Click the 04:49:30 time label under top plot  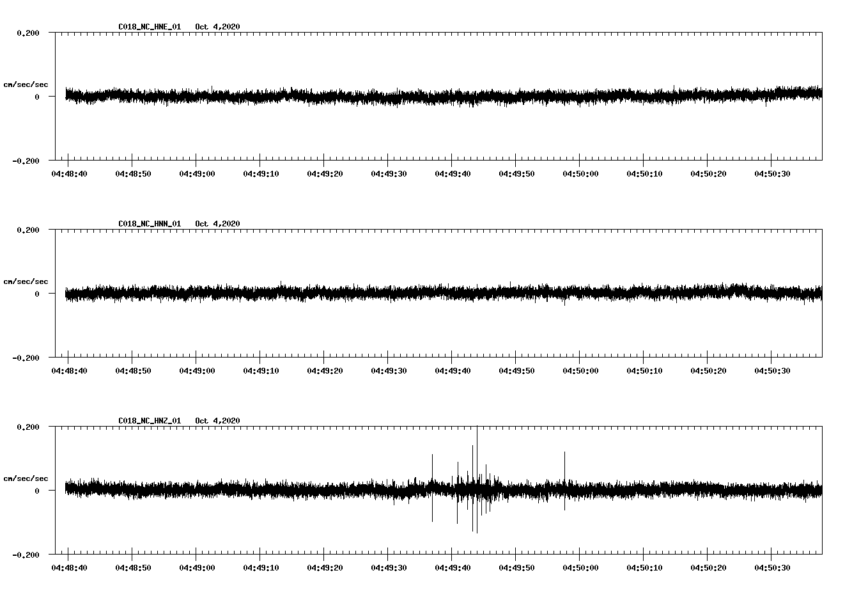(388, 173)
